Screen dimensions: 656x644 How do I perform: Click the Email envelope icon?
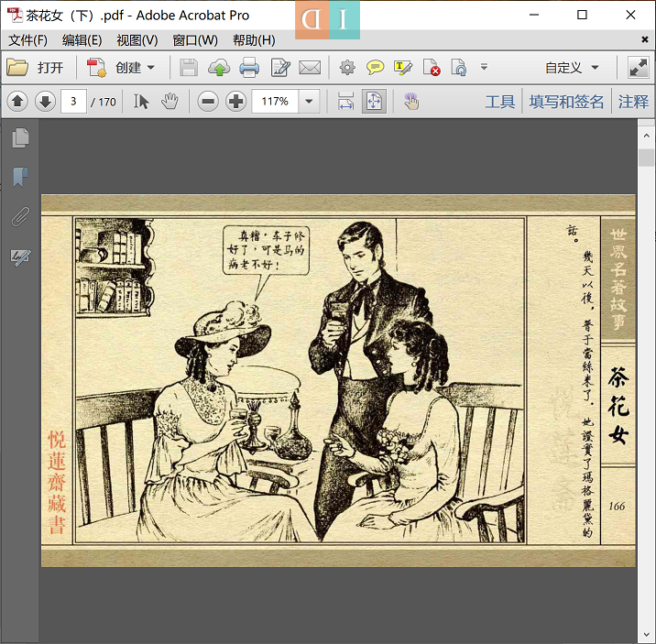310,67
